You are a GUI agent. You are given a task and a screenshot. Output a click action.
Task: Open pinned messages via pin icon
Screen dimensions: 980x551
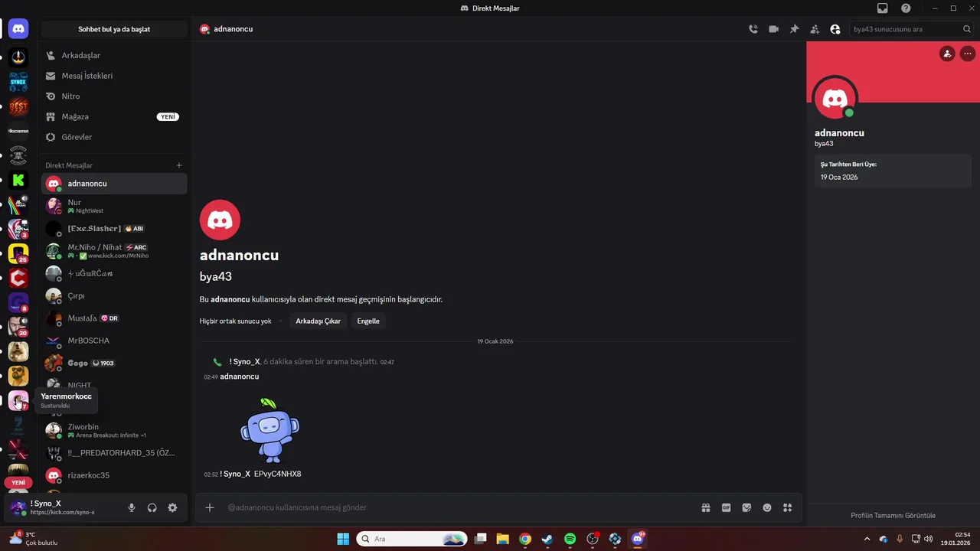pos(794,29)
